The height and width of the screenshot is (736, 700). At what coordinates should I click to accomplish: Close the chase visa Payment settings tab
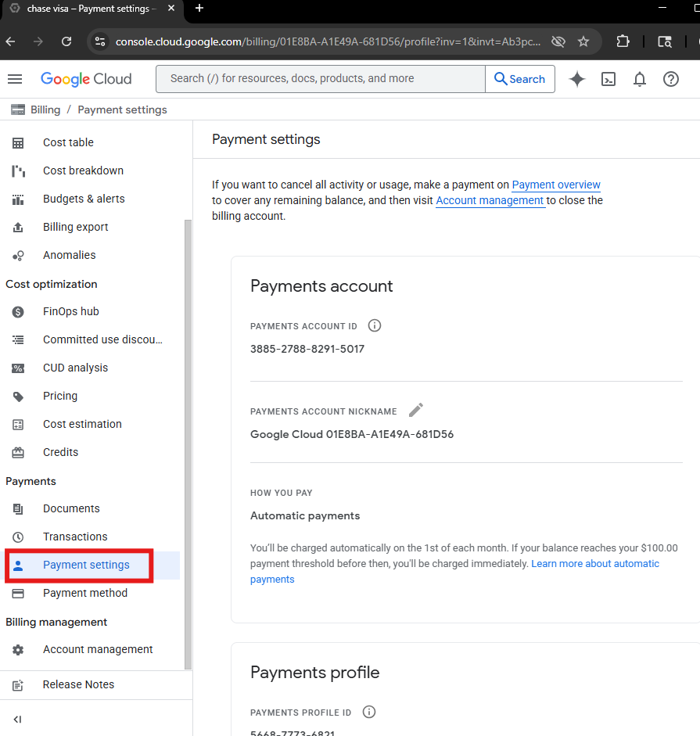(x=171, y=9)
